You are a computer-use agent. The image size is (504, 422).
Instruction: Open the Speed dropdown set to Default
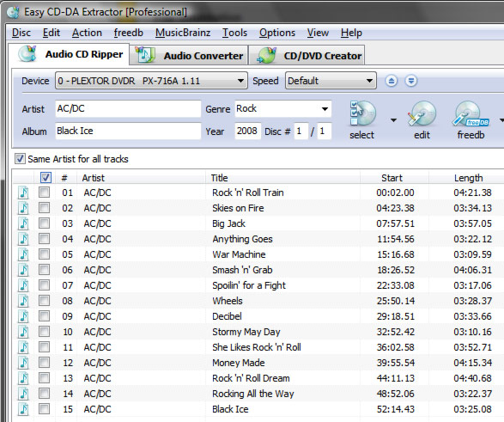pyautogui.click(x=331, y=81)
